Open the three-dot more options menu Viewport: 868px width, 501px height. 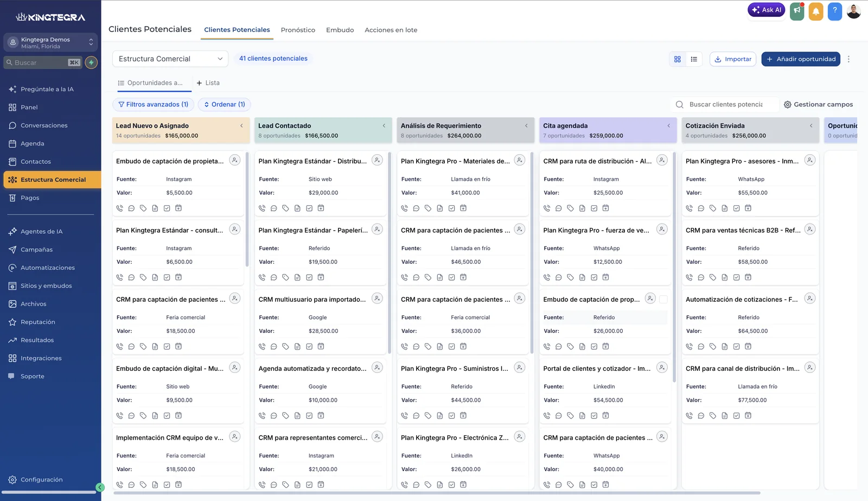[848, 59]
